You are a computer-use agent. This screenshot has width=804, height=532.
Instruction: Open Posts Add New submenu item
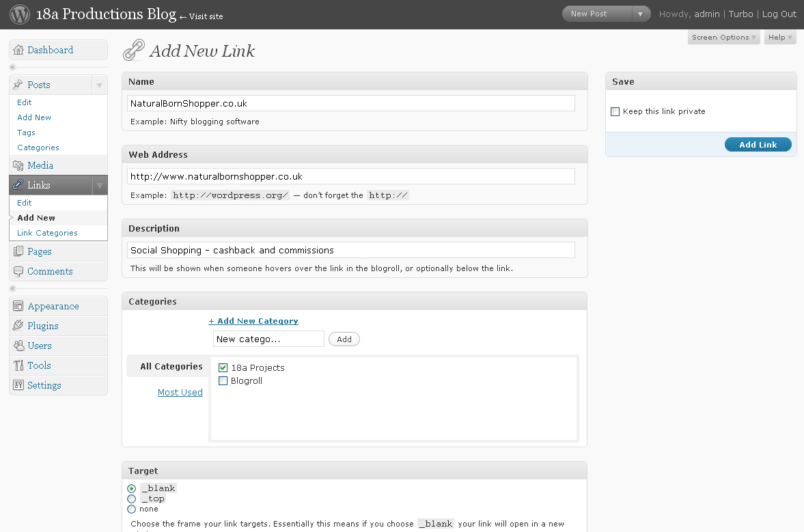[34, 117]
